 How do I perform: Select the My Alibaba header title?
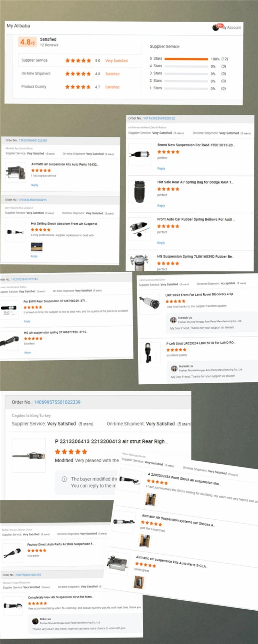18,26
